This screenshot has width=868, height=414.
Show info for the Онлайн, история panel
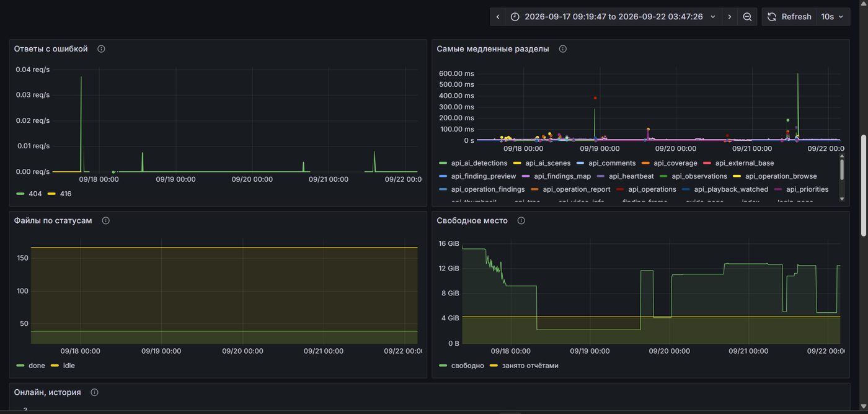coord(94,393)
